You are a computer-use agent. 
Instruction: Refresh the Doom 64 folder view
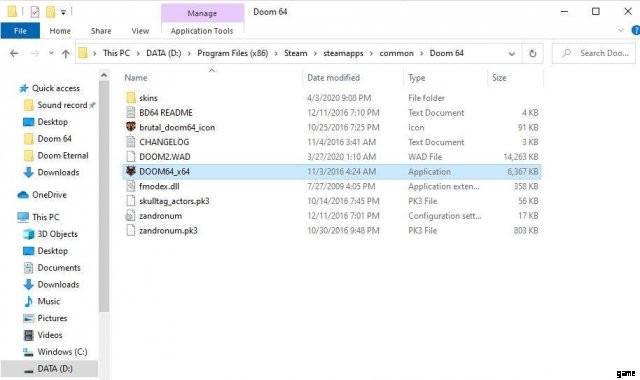533,53
